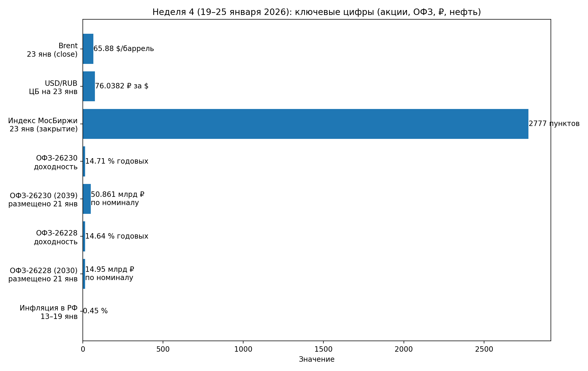Click the 1500 x-axis tick label
Viewport: 588px width, 371px height.
[x=323, y=349]
